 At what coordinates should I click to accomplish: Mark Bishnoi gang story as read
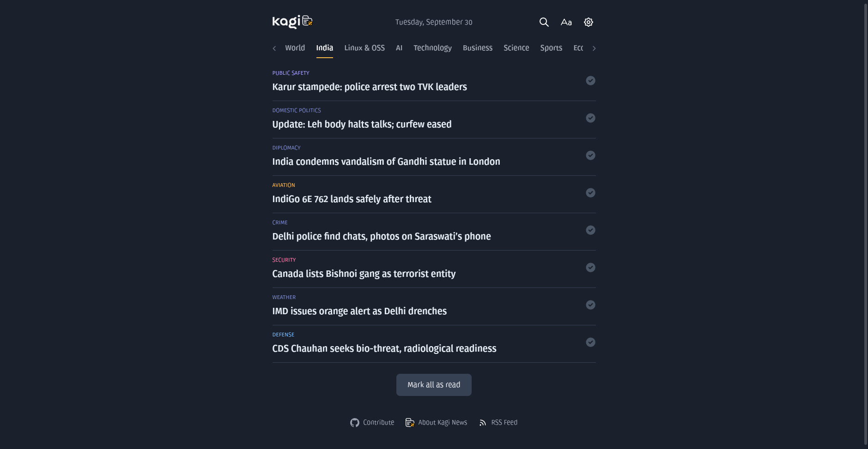590,268
